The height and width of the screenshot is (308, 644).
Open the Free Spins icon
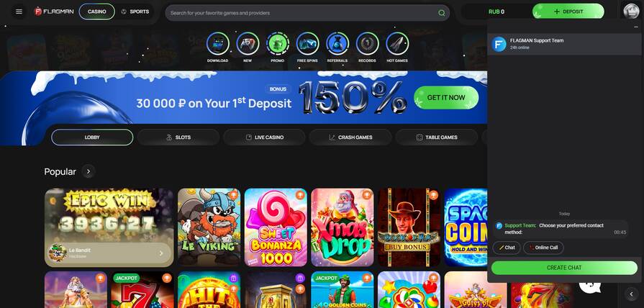(308, 43)
